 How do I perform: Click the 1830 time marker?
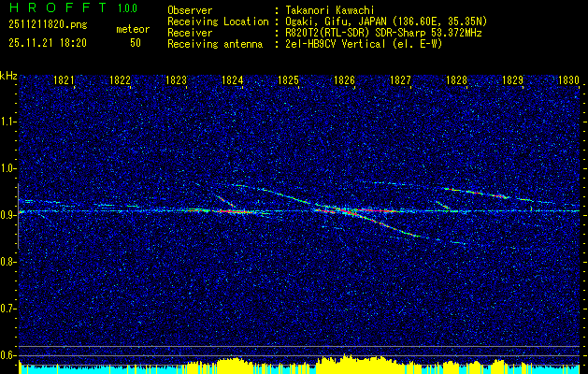(x=569, y=80)
